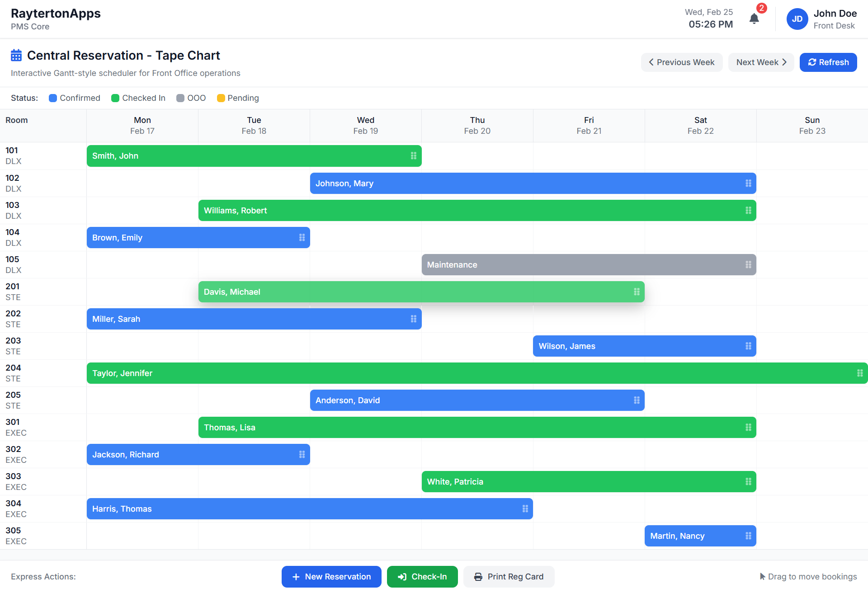Start a New Reservation
This screenshot has height=593, width=868.
[x=331, y=577]
